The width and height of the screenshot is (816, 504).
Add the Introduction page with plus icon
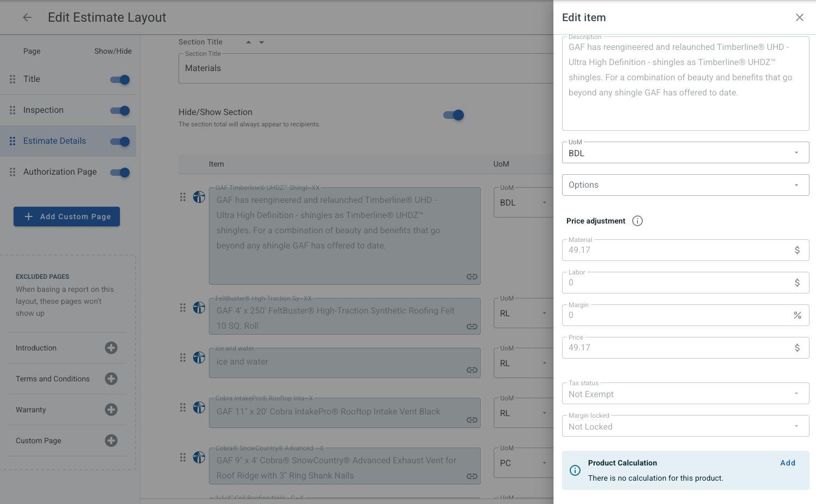pyautogui.click(x=111, y=348)
